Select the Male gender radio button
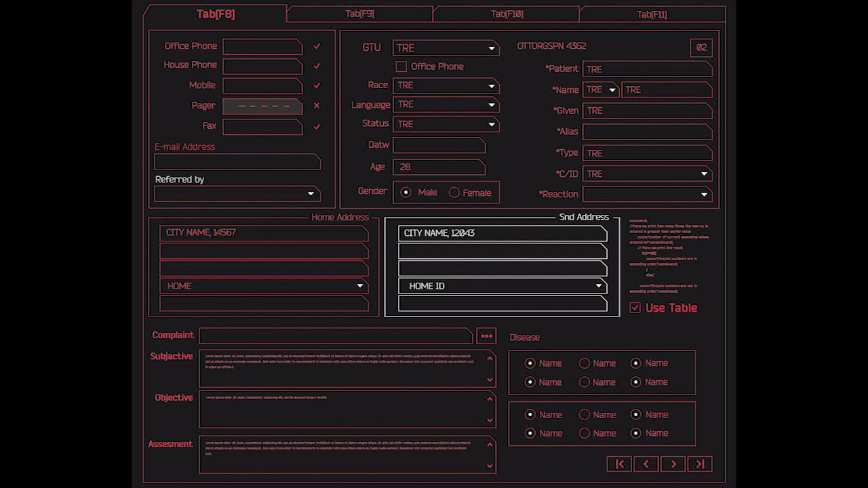 (406, 192)
